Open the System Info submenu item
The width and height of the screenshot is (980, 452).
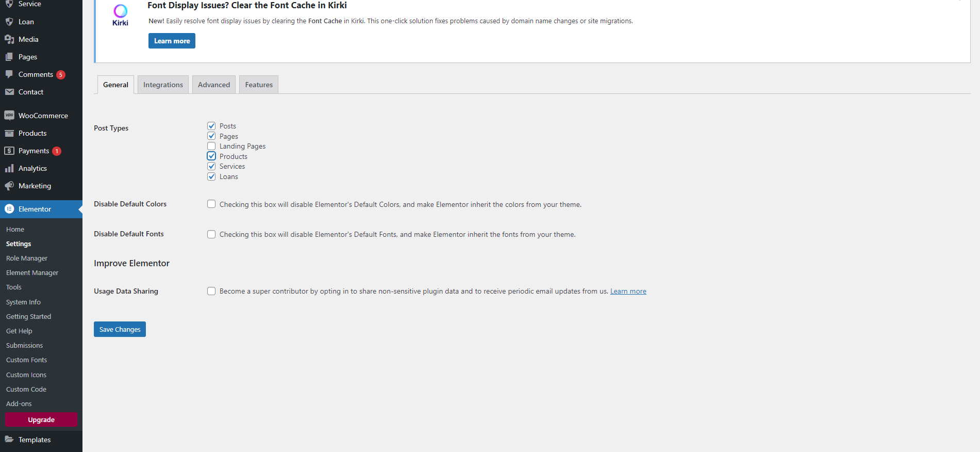click(x=23, y=302)
